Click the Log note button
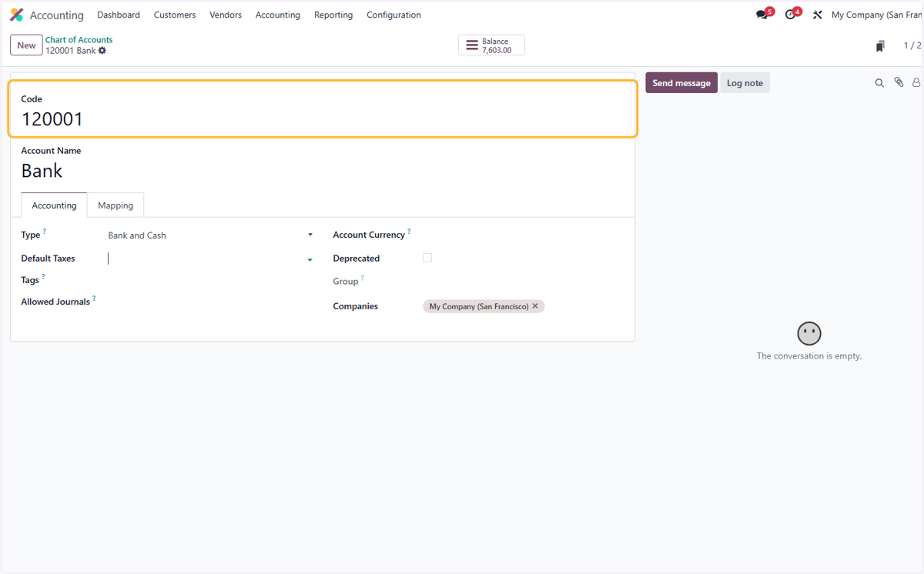 pyautogui.click(x=745, y=83)
